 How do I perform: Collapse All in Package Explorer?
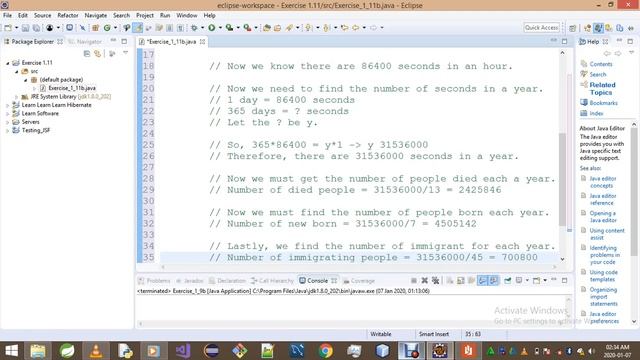(x=87, y=53)
